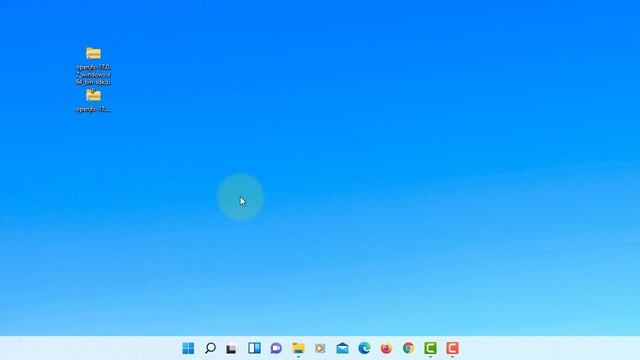Image resolution: width=640 pixels, height=360 pixels.
Task: Select the second openjfx-17 folder icon
Action: click(x=93, y=95)
